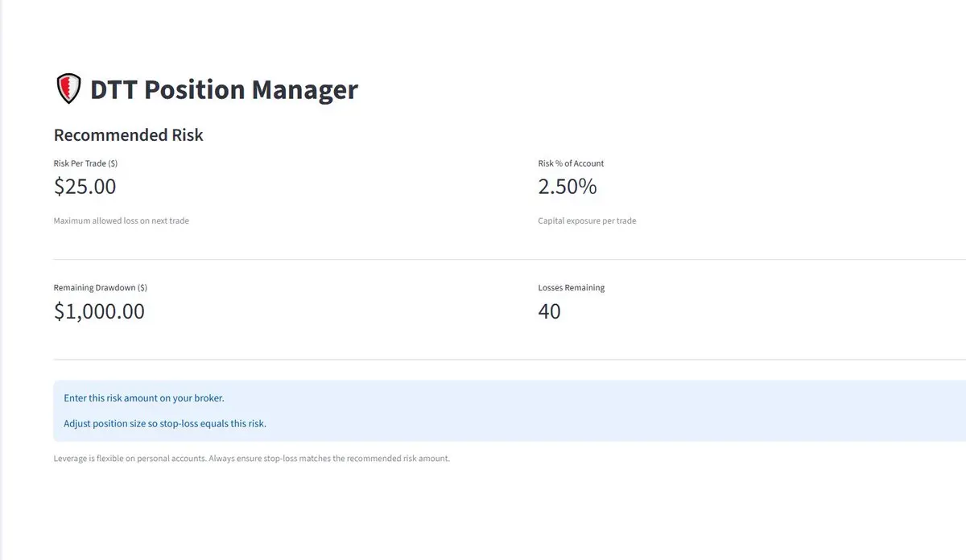Viewport: 966px width, 560px height.
Task: Click the Risk Per Trade ($) label
Action: point(85,163)
